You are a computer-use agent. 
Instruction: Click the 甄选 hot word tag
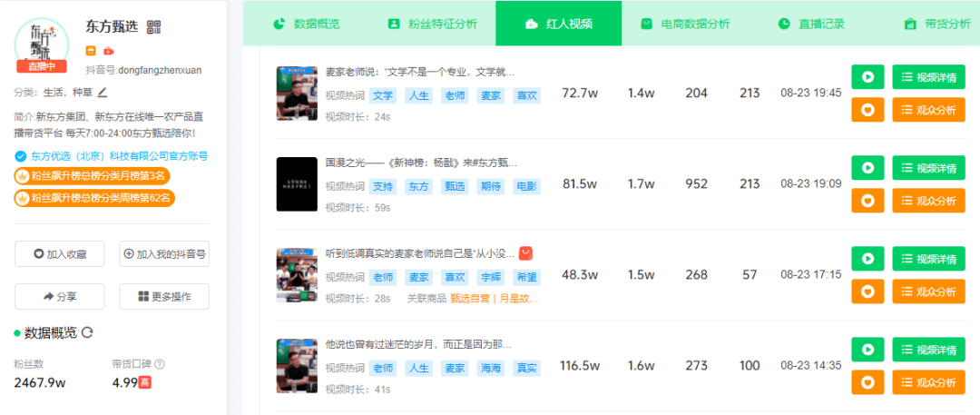(455, 186)
